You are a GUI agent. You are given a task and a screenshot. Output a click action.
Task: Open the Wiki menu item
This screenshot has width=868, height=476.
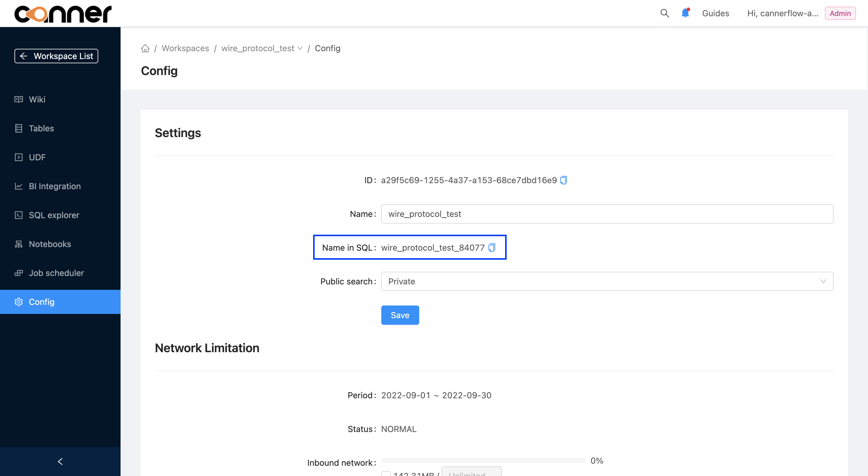[60, 99]
